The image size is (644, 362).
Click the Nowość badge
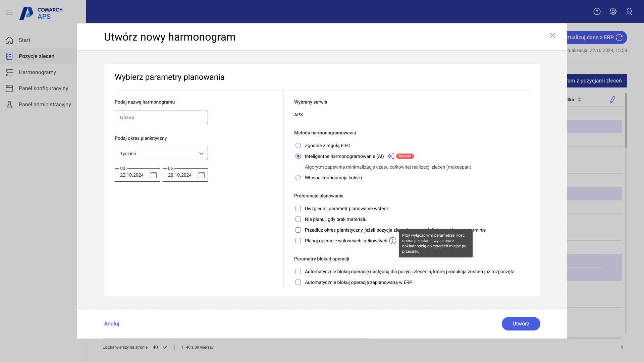pyautogui.click(x=405, y=156)
